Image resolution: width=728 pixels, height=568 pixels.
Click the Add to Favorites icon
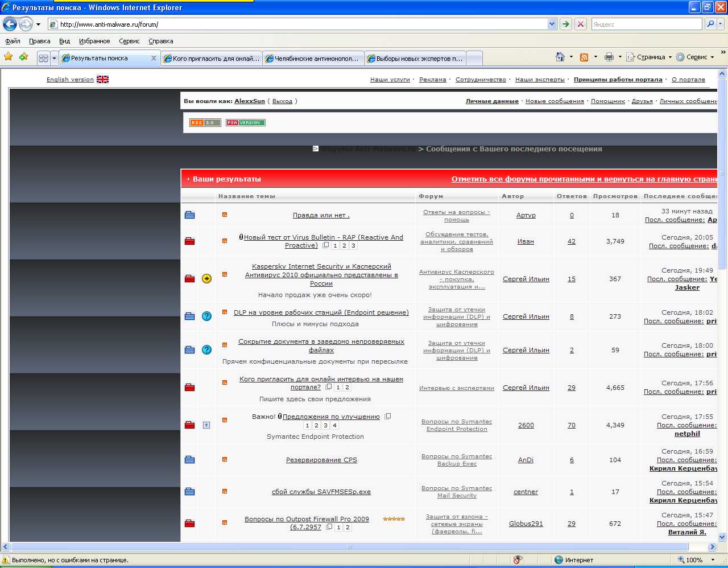[23, 57]
